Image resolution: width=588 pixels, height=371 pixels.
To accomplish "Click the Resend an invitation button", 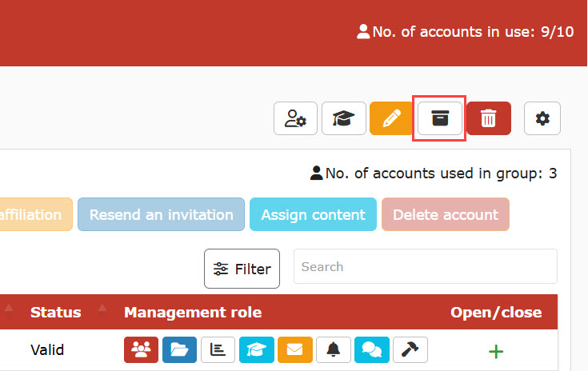I will 161,215.
